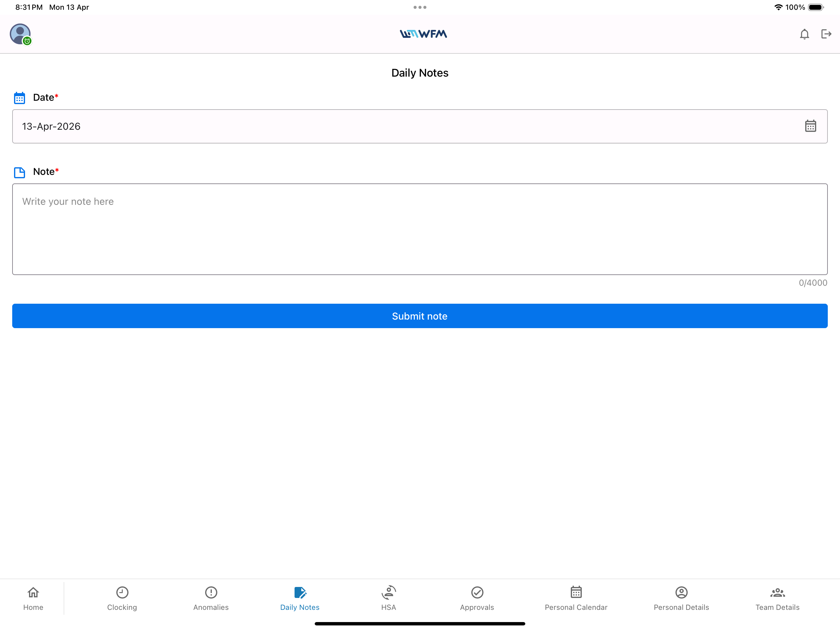Tap the 8:31 PM clock in status bar

pyautogui.click(x=29, y=7)
